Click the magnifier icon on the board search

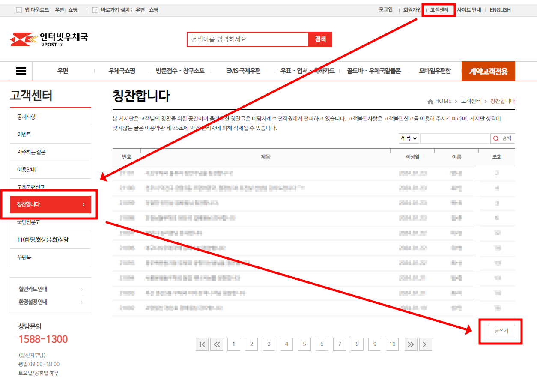click(497, 138)
